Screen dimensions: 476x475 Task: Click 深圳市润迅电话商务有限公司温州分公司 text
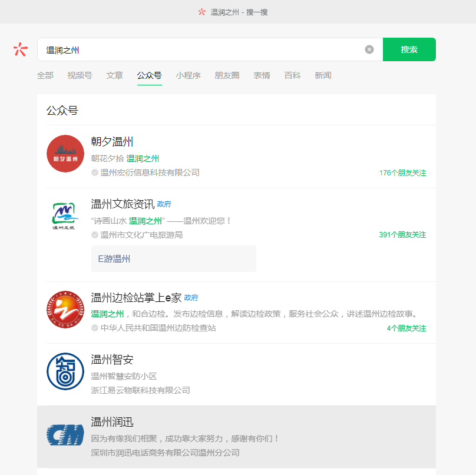click(x=166, y=453)
